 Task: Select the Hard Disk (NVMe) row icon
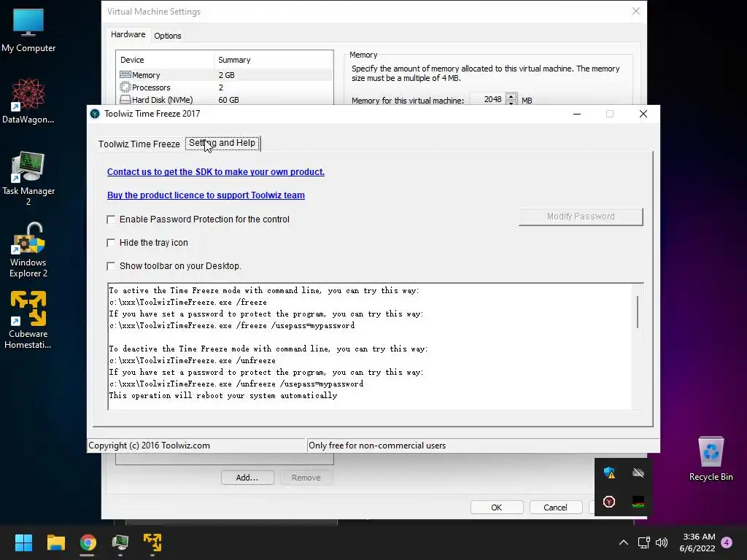(125, 99)
